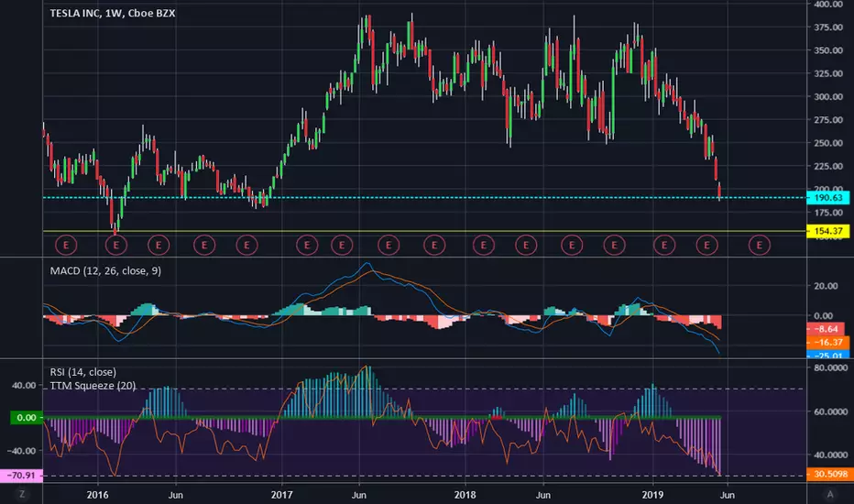The image size is (854, 504).
Task: Click the Jun label between 2018 and 2019
Action: tap(543, 495)
